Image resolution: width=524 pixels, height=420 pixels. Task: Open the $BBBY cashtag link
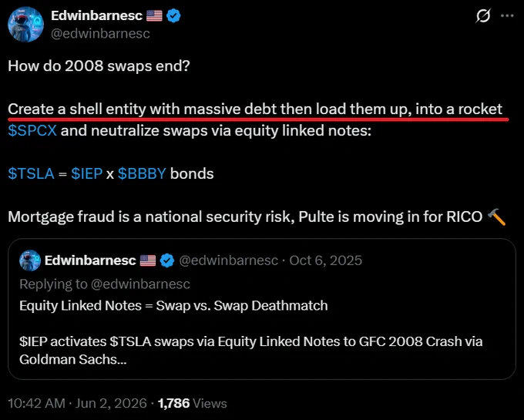pos(142,173)
